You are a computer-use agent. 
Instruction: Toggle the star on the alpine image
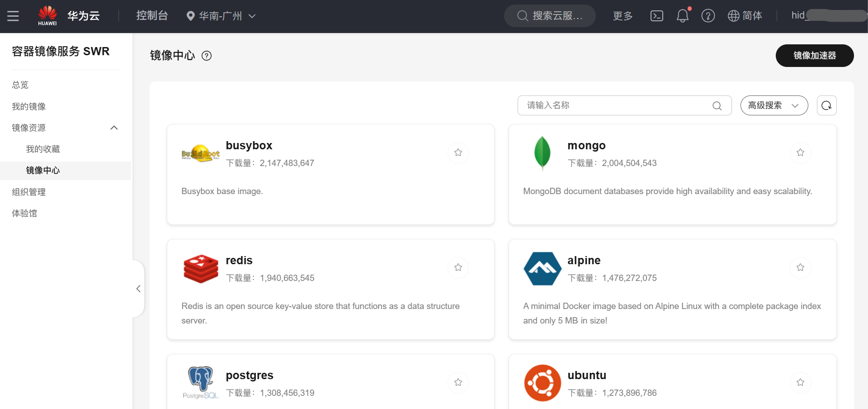click(x=800, y=267)
